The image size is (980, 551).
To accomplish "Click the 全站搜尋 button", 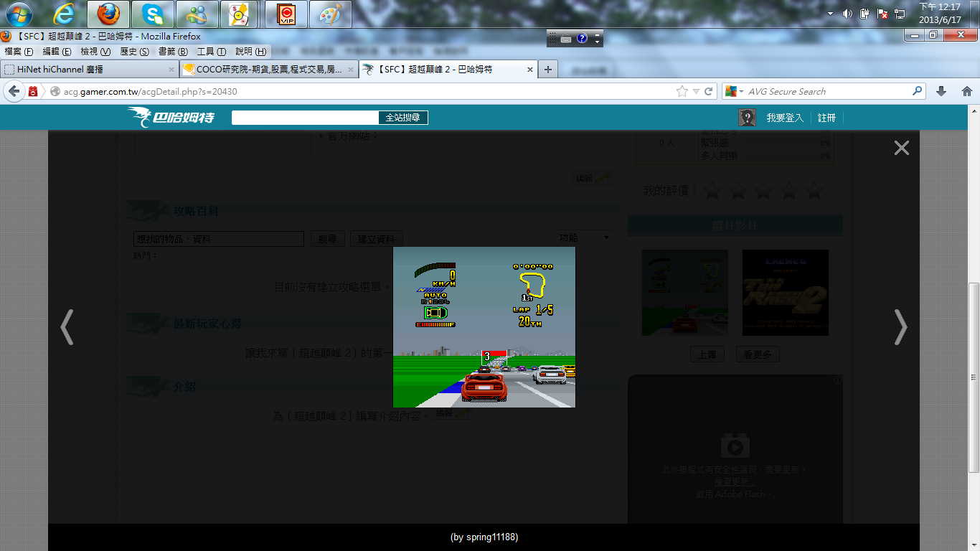I will point(402,118).
